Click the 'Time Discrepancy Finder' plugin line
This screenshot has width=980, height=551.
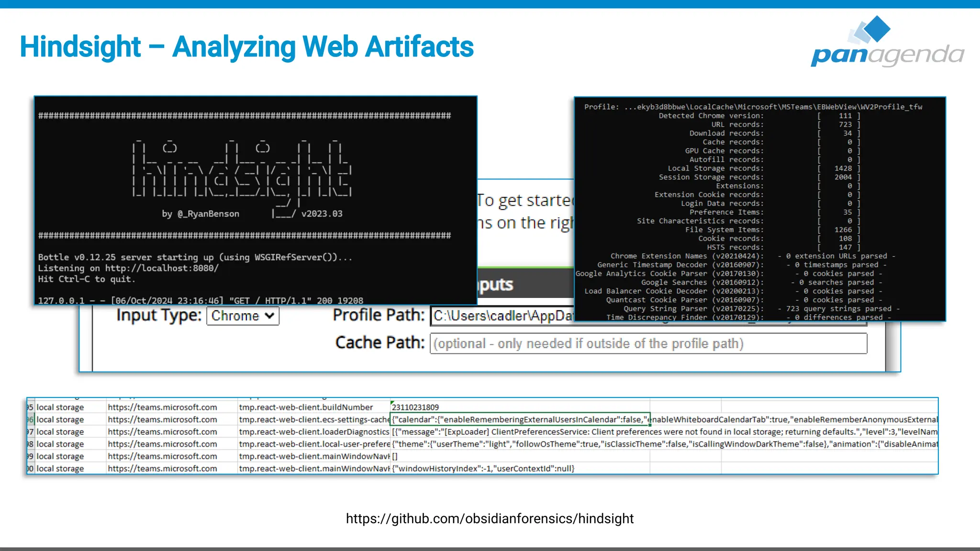pos(749,317)
